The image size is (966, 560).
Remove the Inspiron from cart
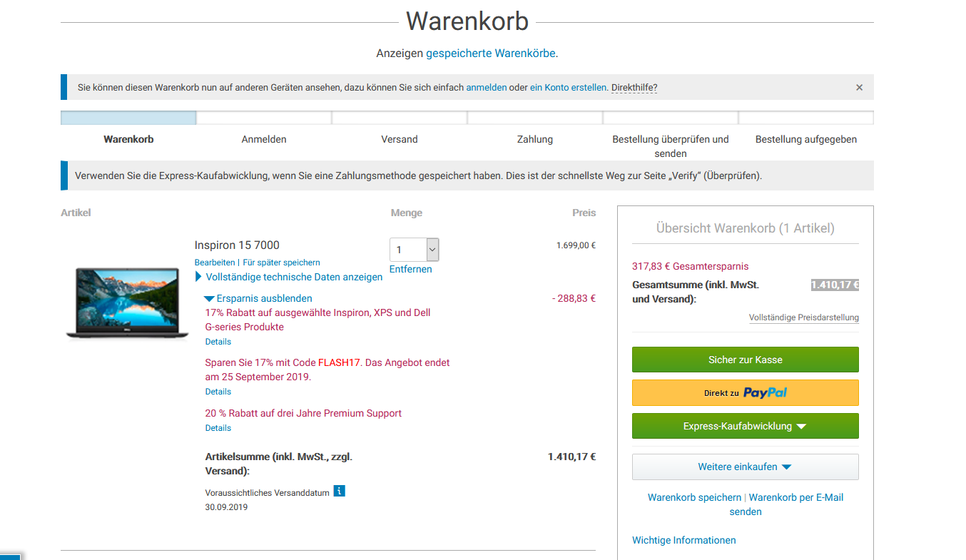tap(410, 269)
